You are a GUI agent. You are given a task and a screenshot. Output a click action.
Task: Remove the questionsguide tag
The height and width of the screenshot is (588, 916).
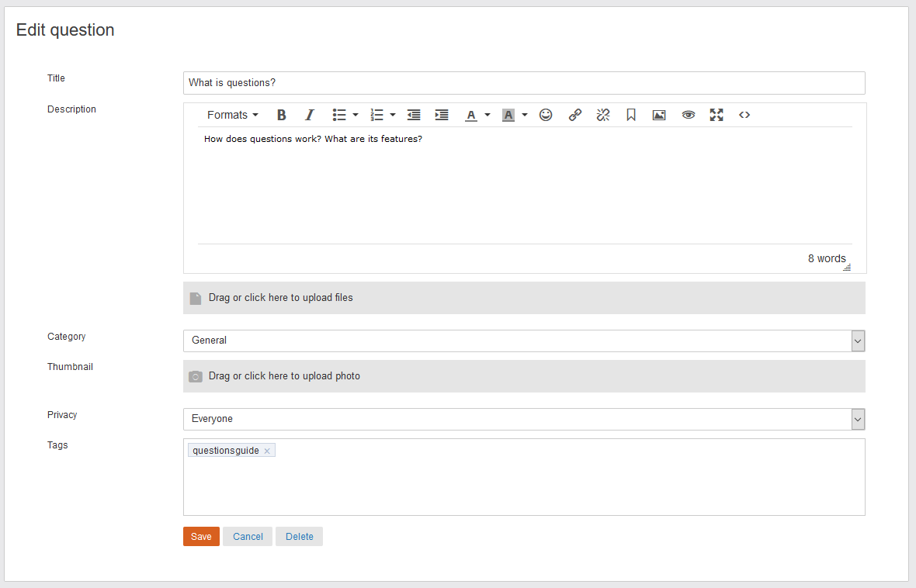(x=267, y=451)
